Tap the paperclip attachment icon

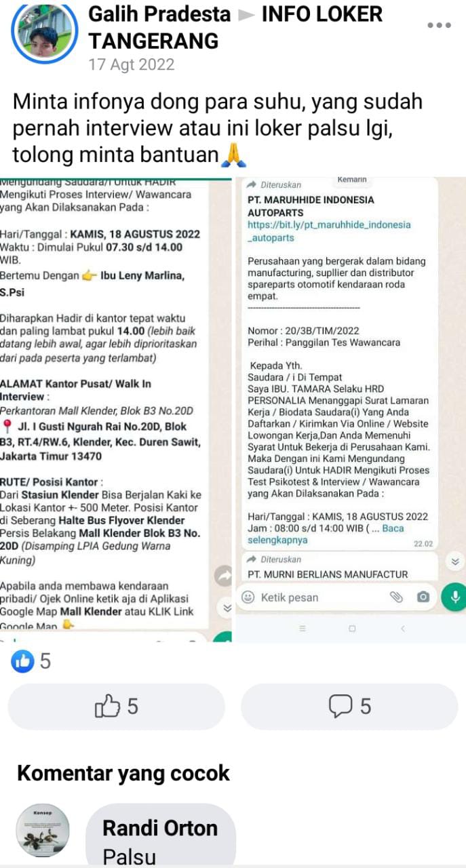(396, 597)
